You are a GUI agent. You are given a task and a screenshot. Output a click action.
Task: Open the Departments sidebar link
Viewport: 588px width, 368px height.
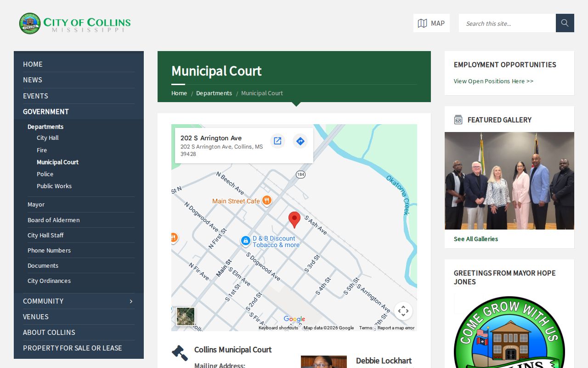click(x=45, y=126)
